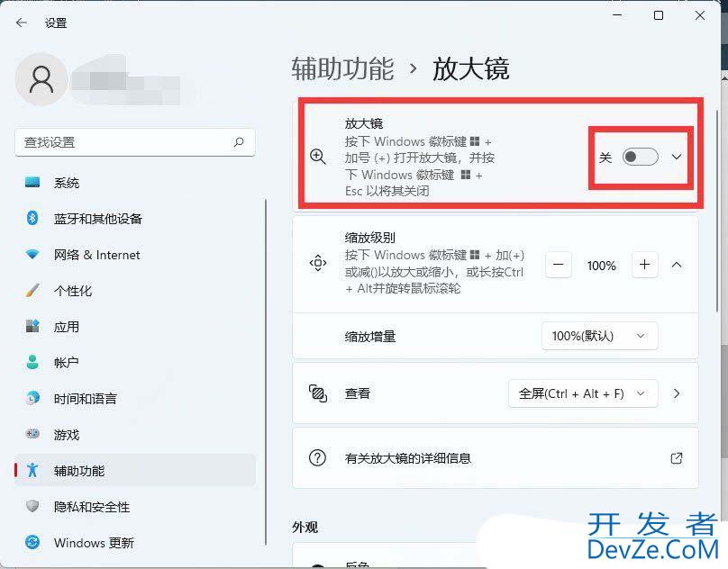Click the magnifier plus icon in 放大镜 row
This screenshot has width=728, height=569.
point(318,157)
